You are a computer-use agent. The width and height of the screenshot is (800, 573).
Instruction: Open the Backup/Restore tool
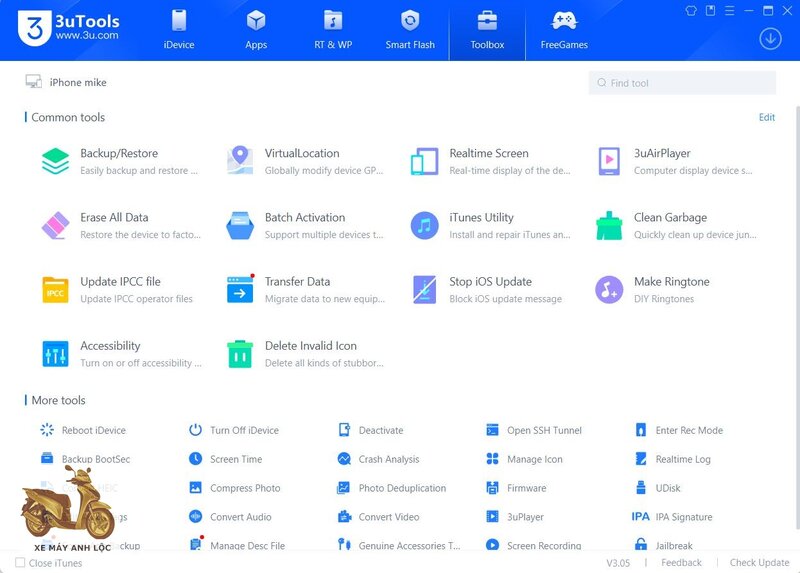tap(120, 161)
